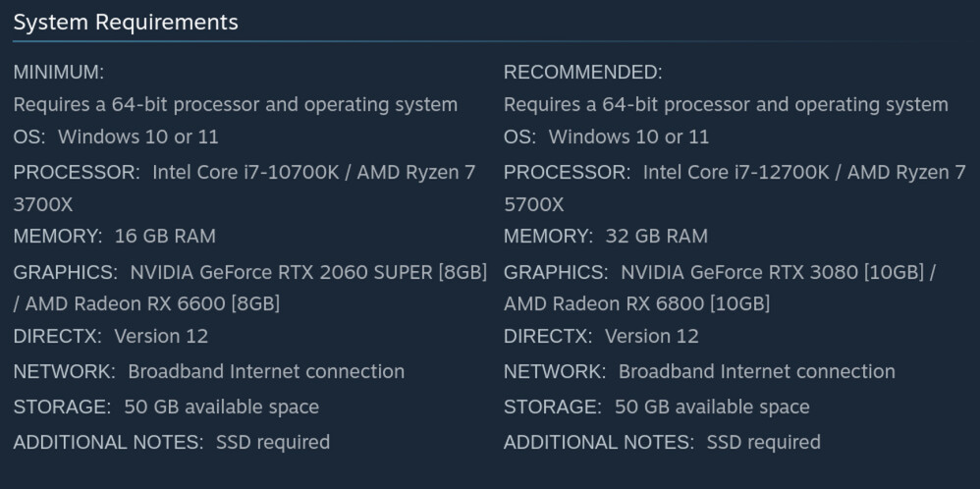Click DirectX Version 12 under minimum column
This screenshot has width=980, height=489.
[x=111, y=336]
